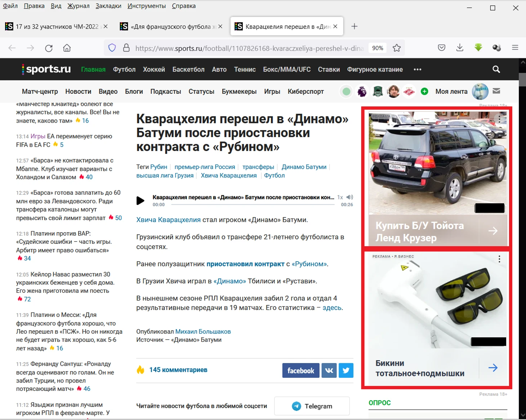This screenshot has height=420, width=526.
Task: Open the Динамо Батуми tag
Action: pos(304,167)
